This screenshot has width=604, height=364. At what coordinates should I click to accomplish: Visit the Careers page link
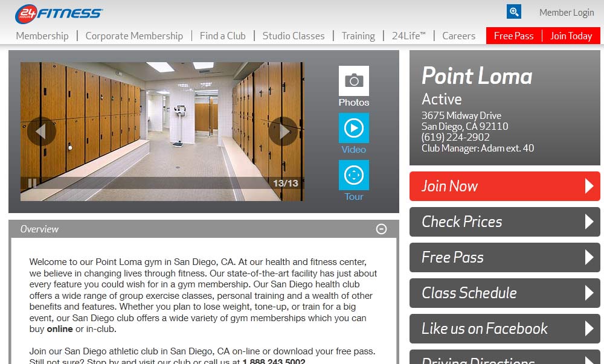(459, 36)
